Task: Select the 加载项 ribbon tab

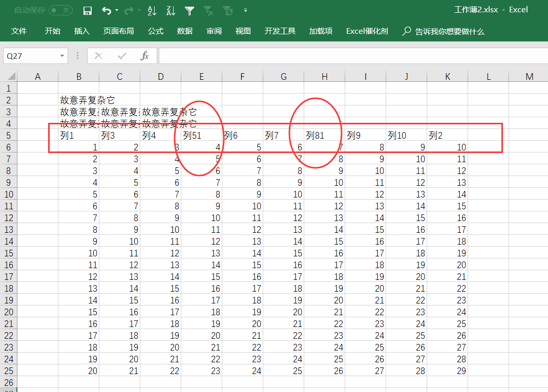Action: (x=321, y=31)
